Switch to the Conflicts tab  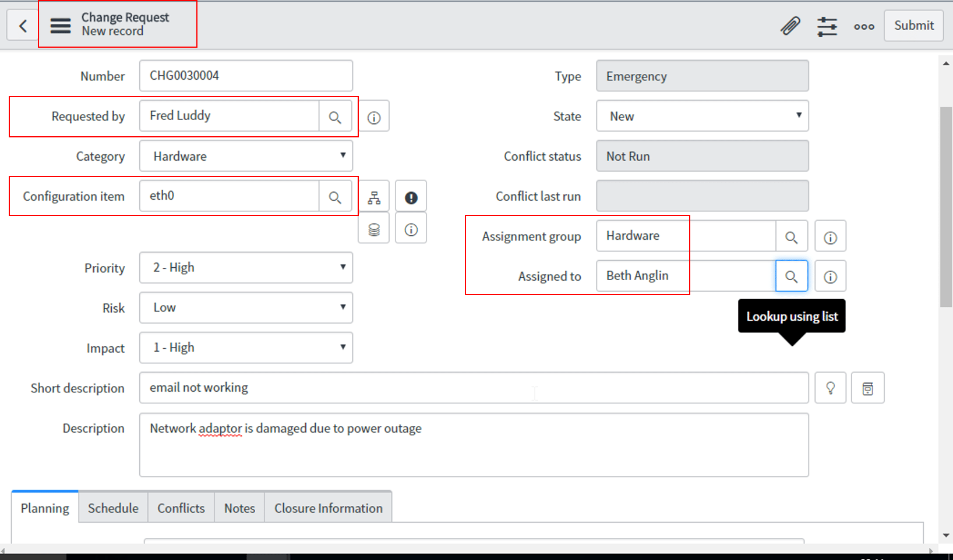tap(181, 508)
